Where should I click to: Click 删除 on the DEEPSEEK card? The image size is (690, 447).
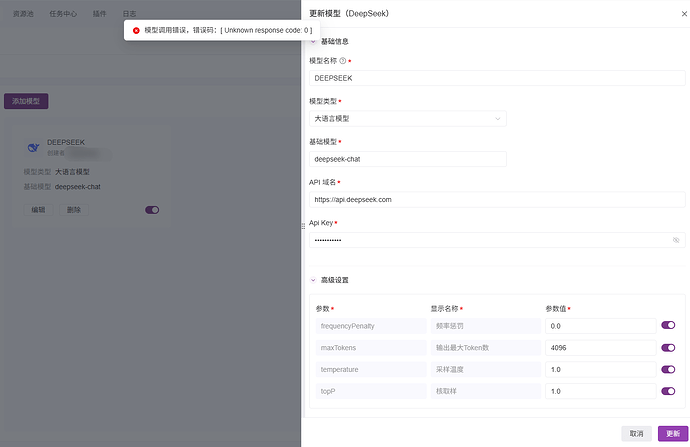coord(74,210)
